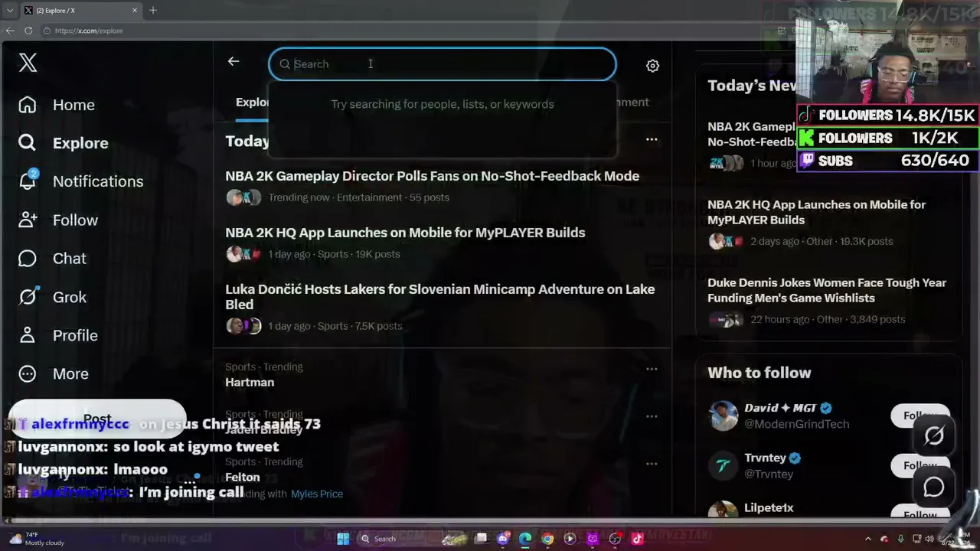The height and width of the screenshot is (551, 980).
Task: View site information icon in the address bar
Action: (x=47, y=31)
